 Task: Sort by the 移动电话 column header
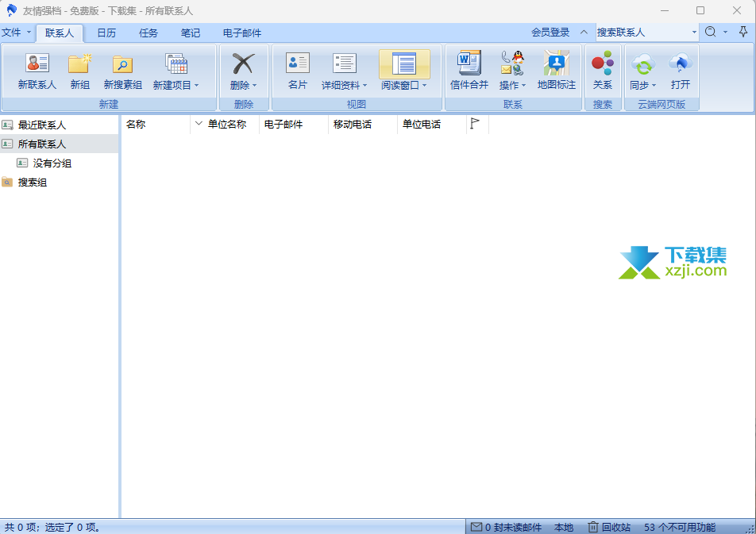[363, 125]
